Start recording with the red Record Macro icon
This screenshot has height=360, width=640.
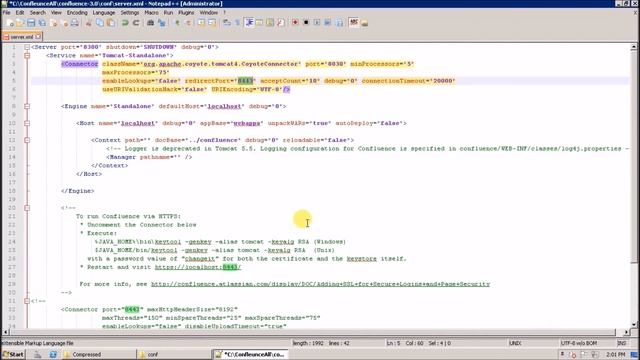(x=295, y=23)
